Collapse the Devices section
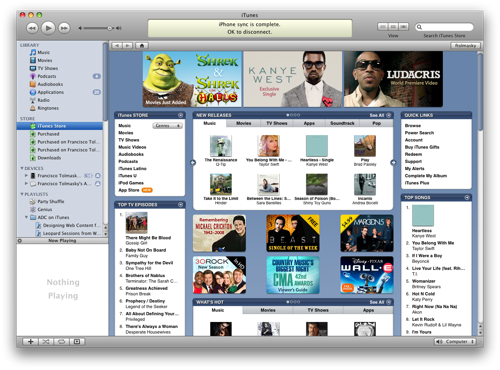This screenshot has height=370, width=500. click(22, 168)
